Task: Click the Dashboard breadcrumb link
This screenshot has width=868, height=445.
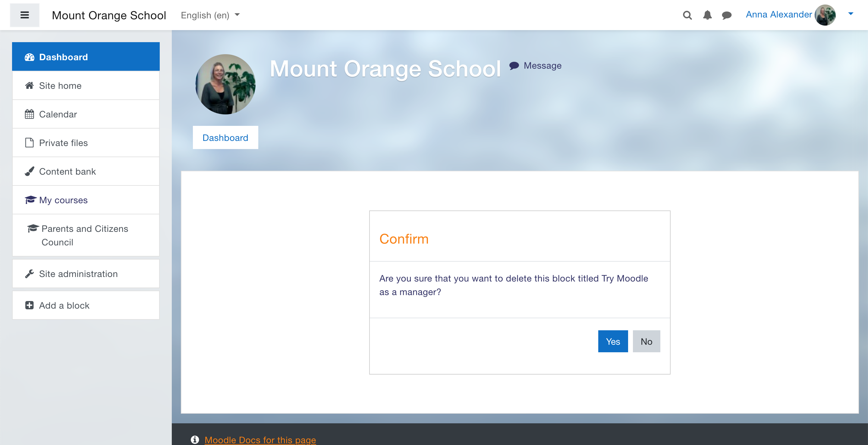Action: 225,138
